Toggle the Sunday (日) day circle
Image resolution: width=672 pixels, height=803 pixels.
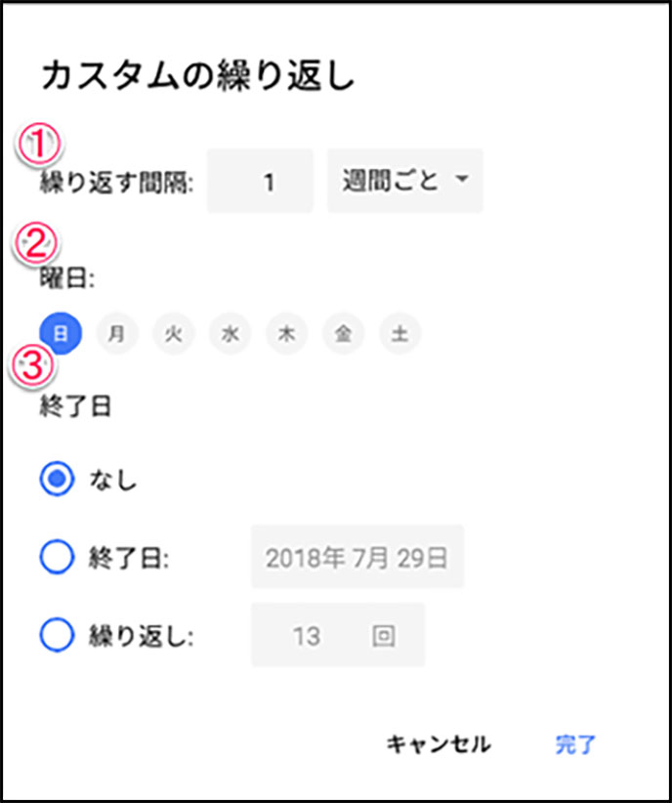point(61,334)
